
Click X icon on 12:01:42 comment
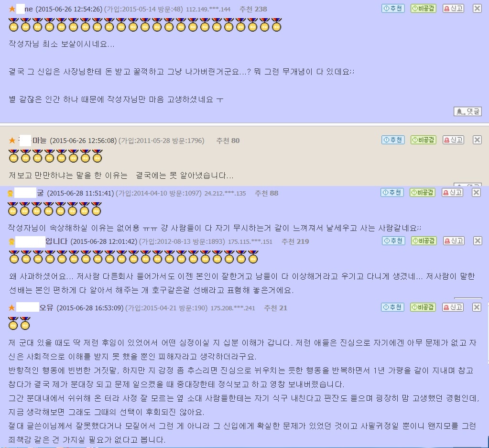click(478, 240)
